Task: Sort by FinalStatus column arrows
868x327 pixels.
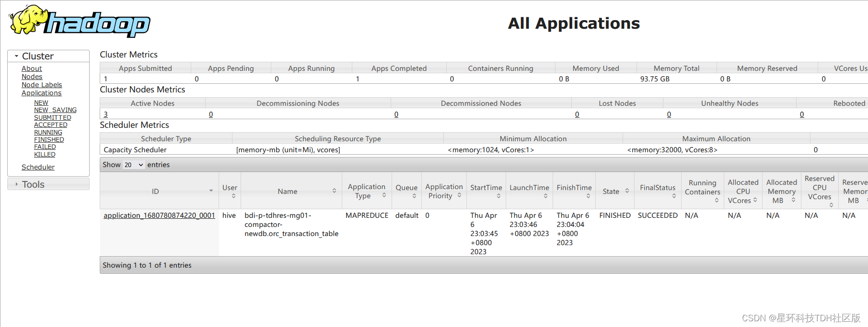Action: coord(674,196)
